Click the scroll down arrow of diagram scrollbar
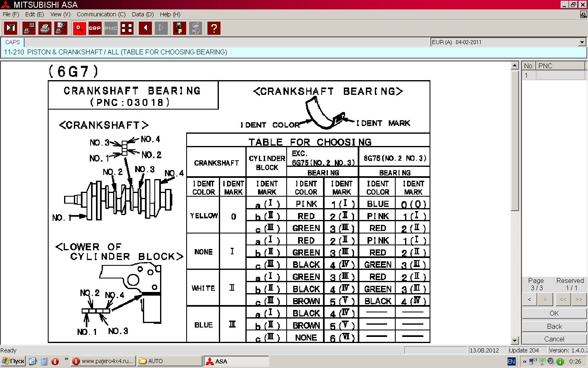This screenshot has width=588, height=368. (x=514, y=340)
